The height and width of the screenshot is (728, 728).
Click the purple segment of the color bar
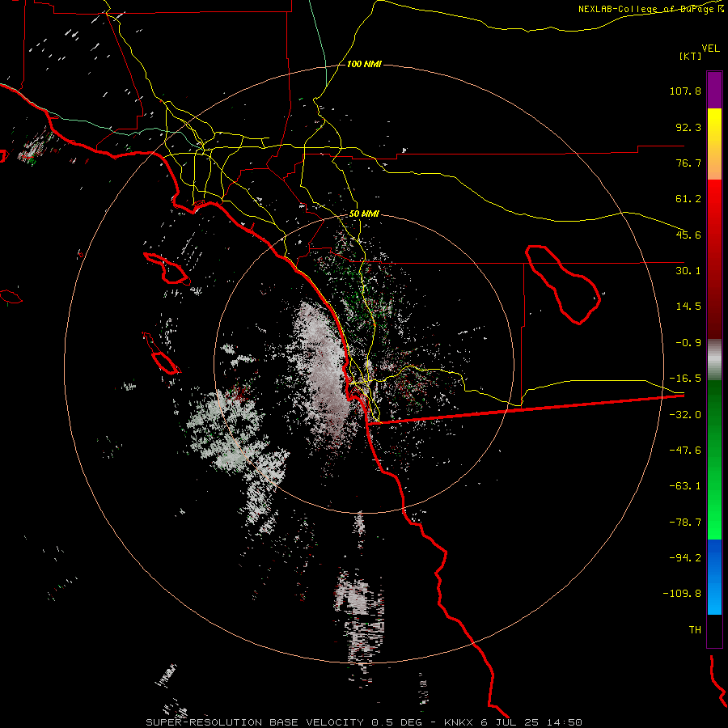pos(714,90)
